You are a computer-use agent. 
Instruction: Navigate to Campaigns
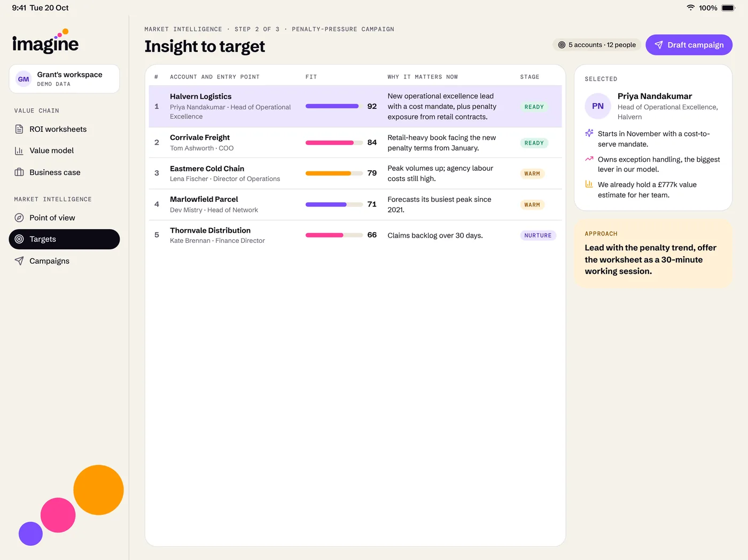[64, 261]
